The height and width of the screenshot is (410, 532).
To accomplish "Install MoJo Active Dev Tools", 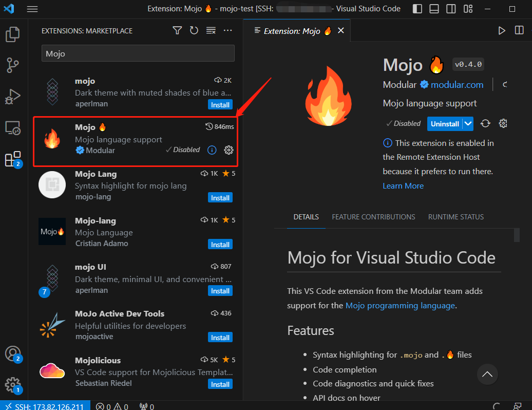I will click(x=220, y=338).
